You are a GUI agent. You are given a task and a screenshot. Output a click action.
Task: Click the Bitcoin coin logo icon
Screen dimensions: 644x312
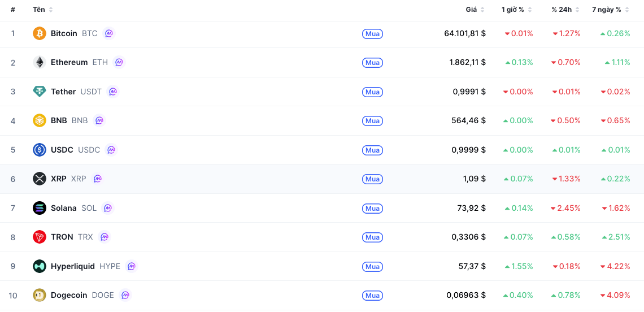click(x=40, y=33)
